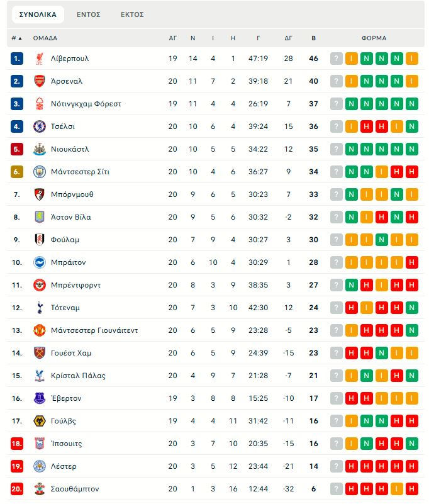
Task: Switch to the ΕΚΤΟΣ away tab
Action: click(132, 14)
